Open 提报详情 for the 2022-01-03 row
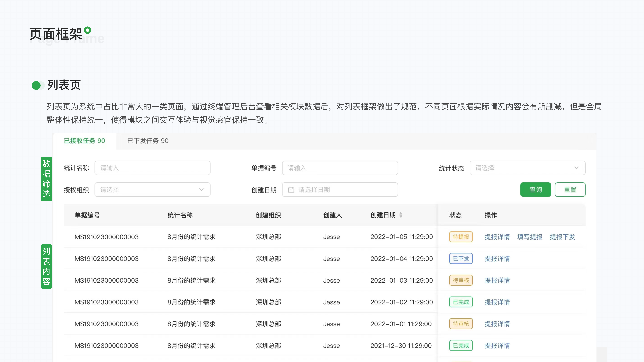The width and height of the screenshot is (644, 362). click(497, 281)
